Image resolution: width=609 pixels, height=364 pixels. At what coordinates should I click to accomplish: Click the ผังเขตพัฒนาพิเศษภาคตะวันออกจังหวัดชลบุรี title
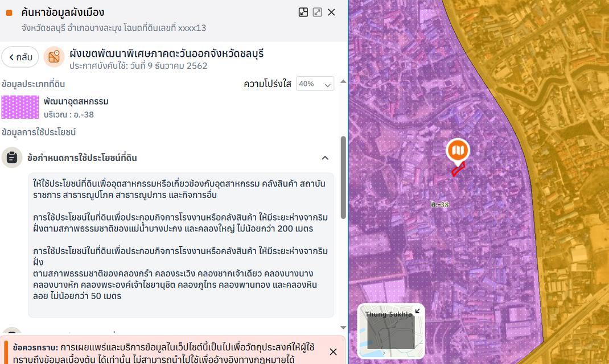167,53
